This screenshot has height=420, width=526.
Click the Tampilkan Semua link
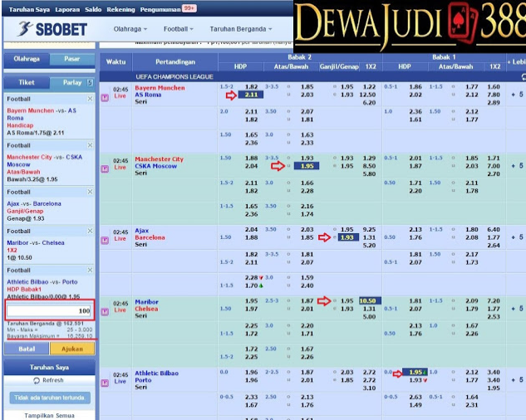(49, 416)
